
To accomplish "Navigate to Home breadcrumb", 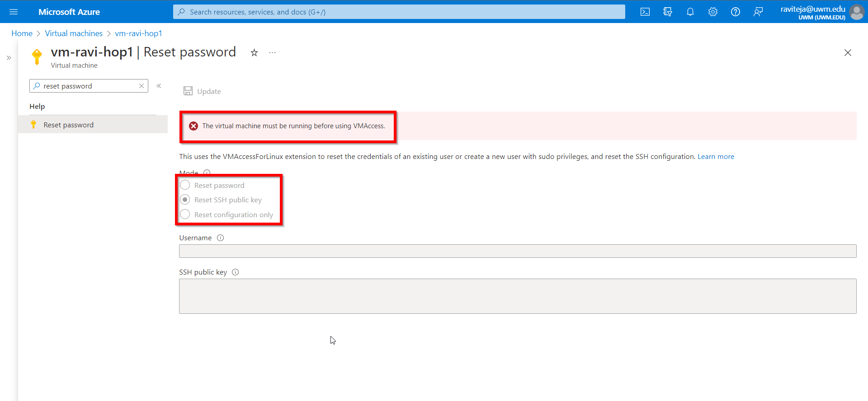I will pyautogui.click(x=22, y=33).
